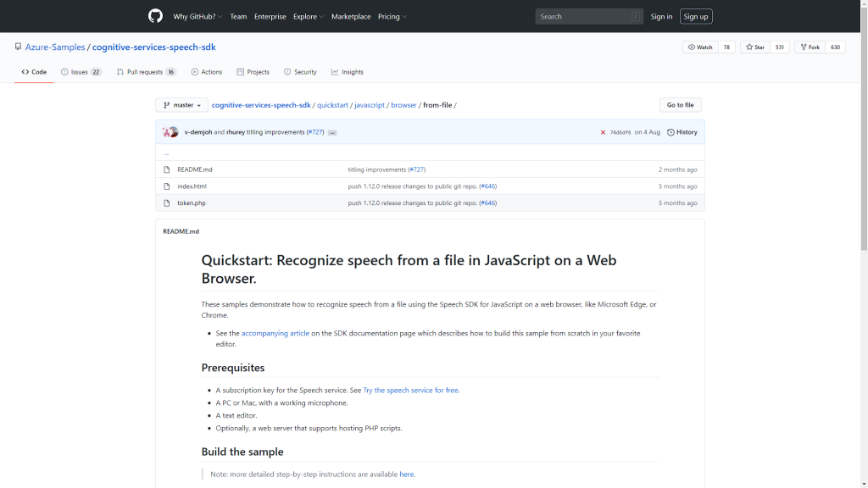Go to GitHub home via Octocat logo
This screenshot has height=488, width=868.
tap(156, 16)
